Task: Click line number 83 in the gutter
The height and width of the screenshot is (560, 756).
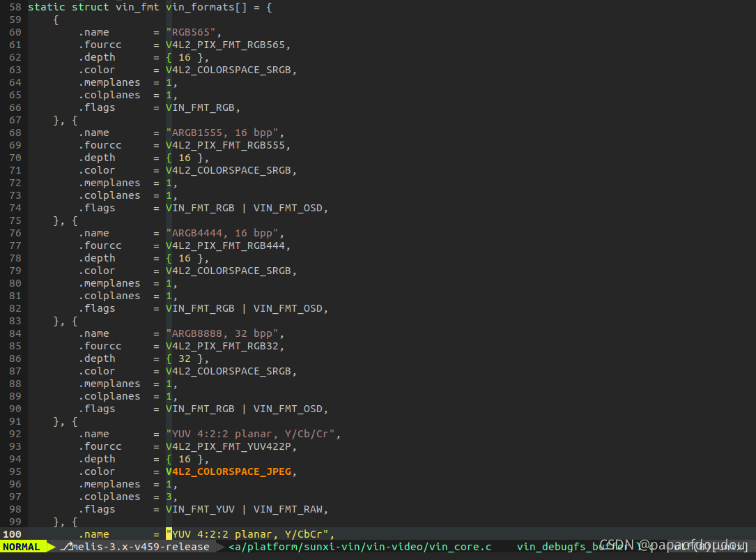Action: tap(15, 321)
